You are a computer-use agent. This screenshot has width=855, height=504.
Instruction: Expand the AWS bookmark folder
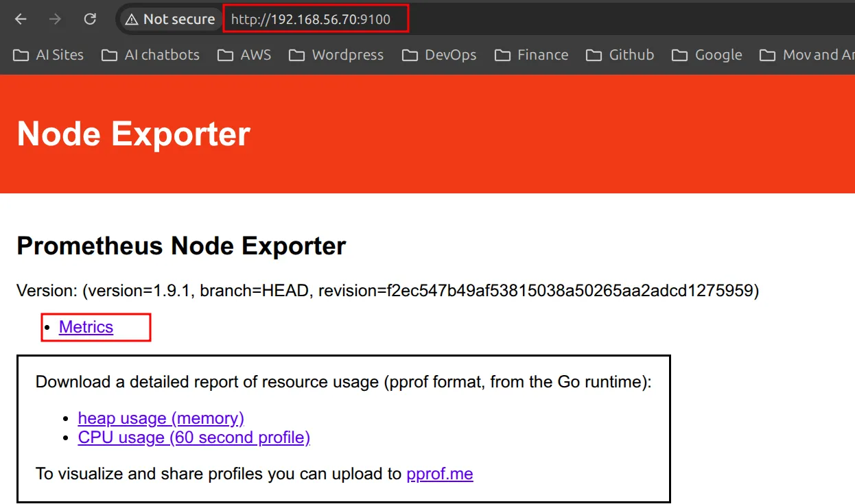point(244,55)
